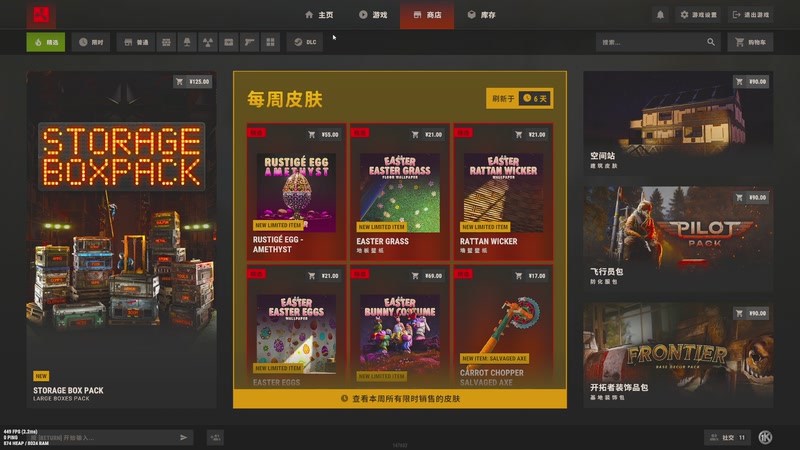Switch to the 游戏 play tab

coord(373,15)
